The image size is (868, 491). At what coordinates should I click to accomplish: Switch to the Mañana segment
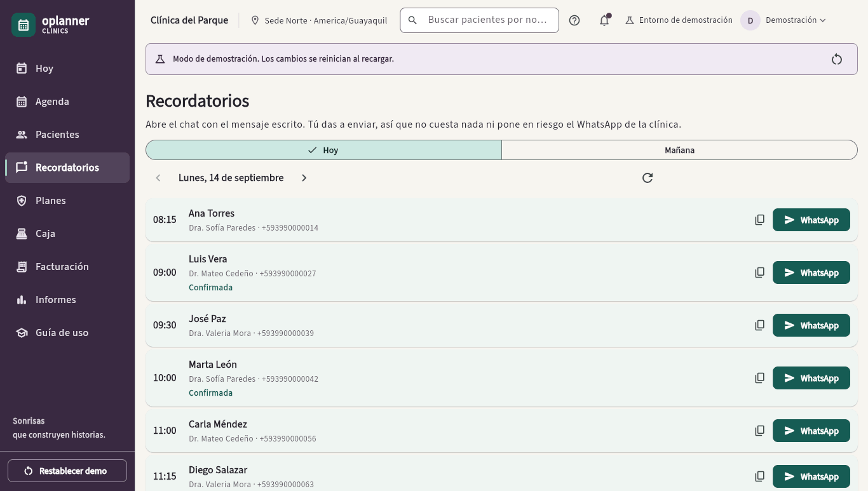click(x=679, y=150)
